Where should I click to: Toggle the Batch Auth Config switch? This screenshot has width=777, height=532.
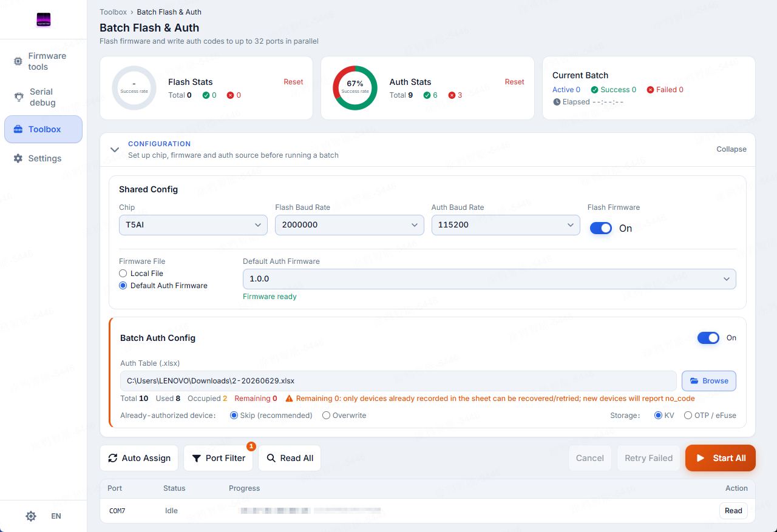pyautogui.click(x=708, y=338)
